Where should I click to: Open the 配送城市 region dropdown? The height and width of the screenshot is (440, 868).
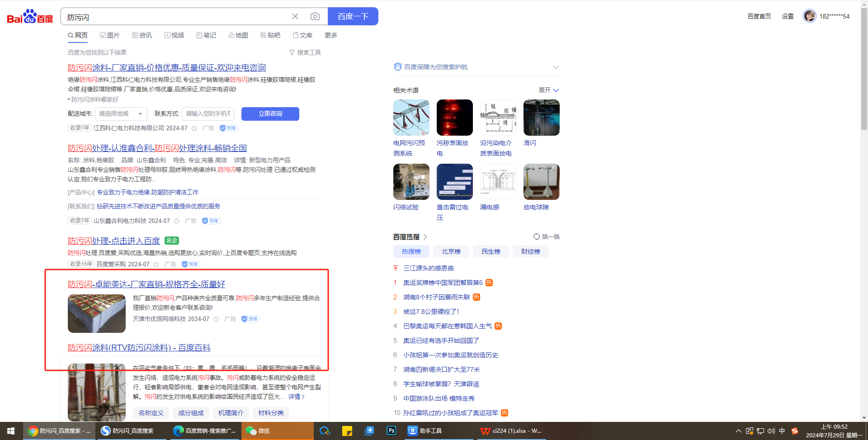tap(121, 114)
